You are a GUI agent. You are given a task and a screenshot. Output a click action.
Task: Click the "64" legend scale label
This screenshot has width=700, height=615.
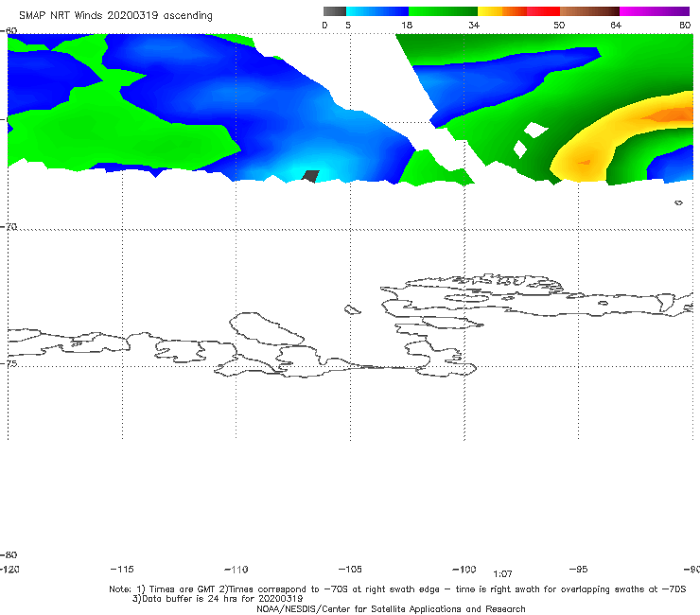pos(616,25)
